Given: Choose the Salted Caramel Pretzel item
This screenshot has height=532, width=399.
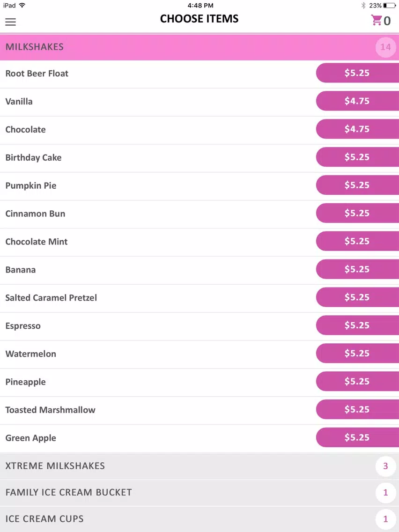Looking at the screenshot, I should (199, 298).
